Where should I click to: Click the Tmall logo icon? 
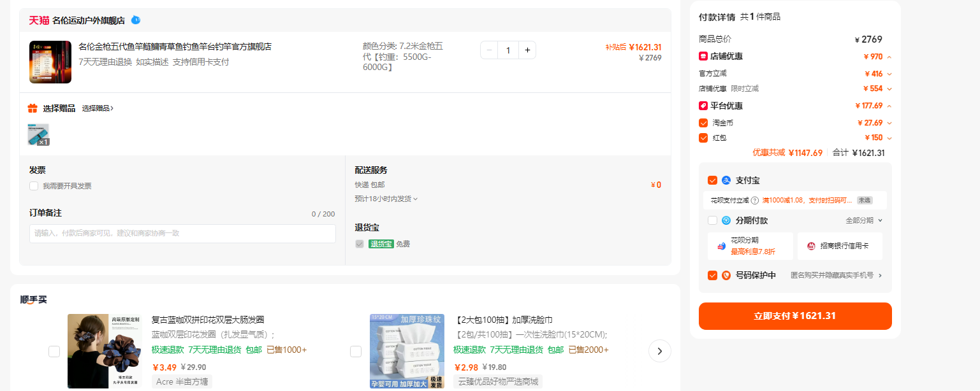coord(39,20)
